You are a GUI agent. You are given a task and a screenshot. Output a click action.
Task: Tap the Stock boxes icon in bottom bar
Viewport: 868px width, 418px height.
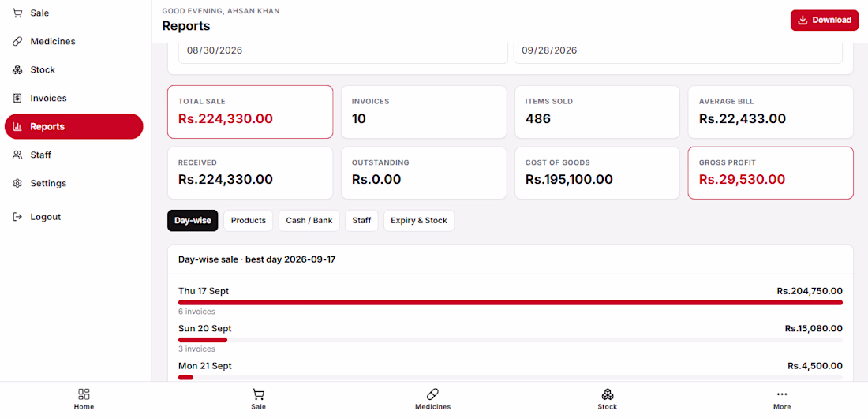pos(608,394)
